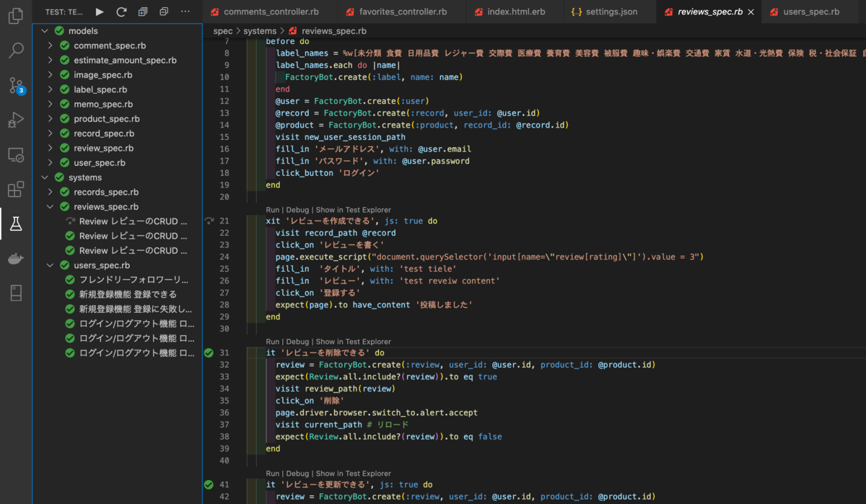The image size is (866, 504).
Task: Click Show in Test Explorer above line 31
Action: pyautogui.click(x=354, y=342)
